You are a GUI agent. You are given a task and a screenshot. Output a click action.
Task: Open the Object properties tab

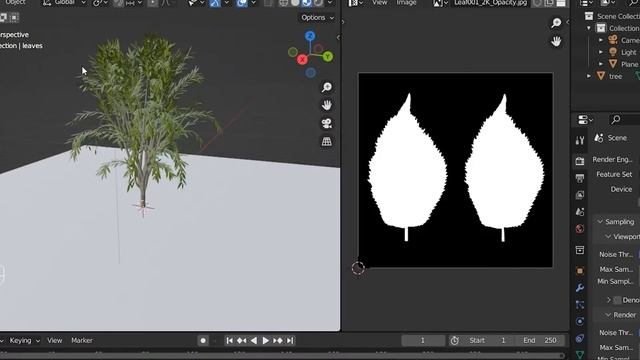coord(580,271)
